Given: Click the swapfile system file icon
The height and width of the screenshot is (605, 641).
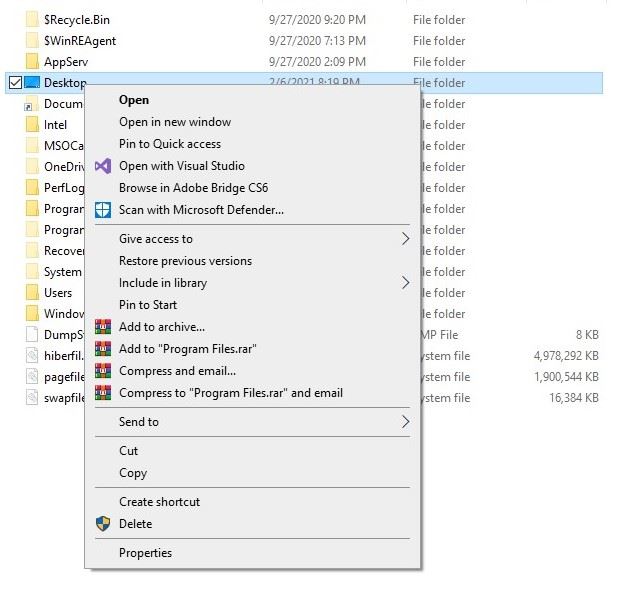Looking at the screenshot, I should 32,397.
